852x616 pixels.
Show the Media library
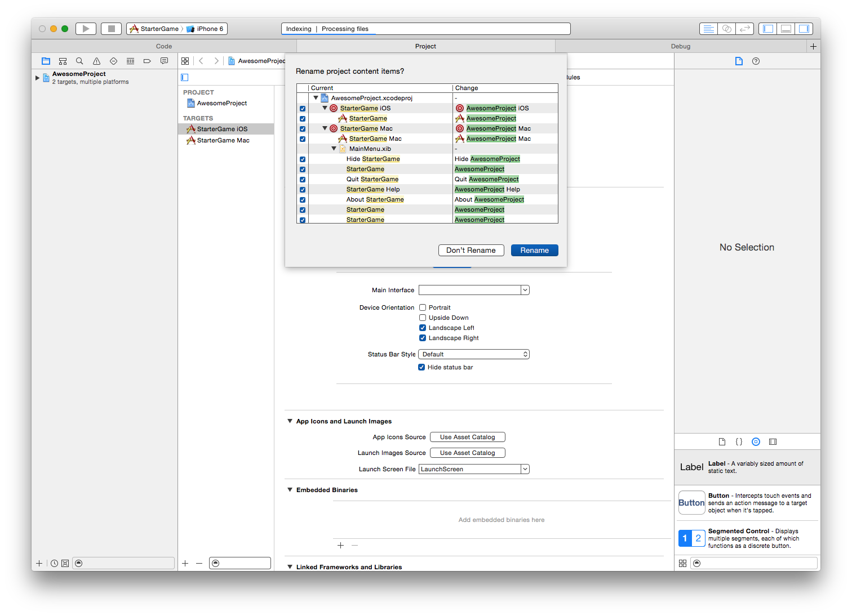tap(773, 442)
